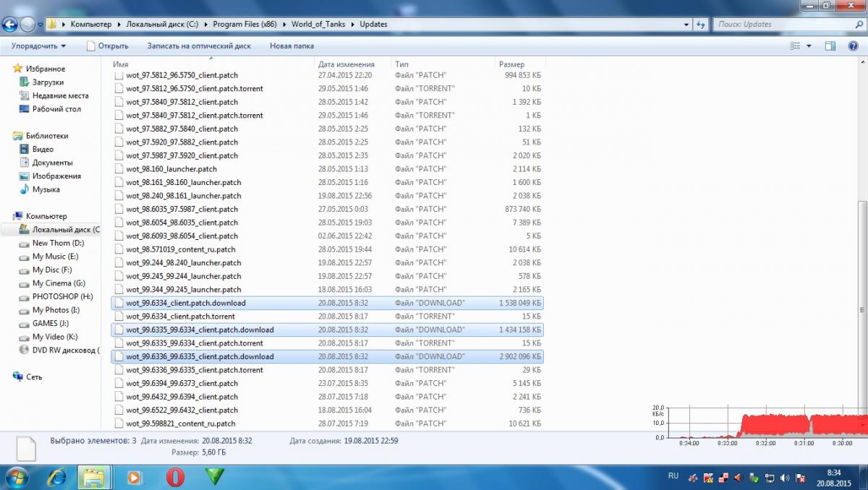Open the Explorer help question mark icon
Image resolution: width=868 pixels, height=490 pixels.
(x=853, y=46)
